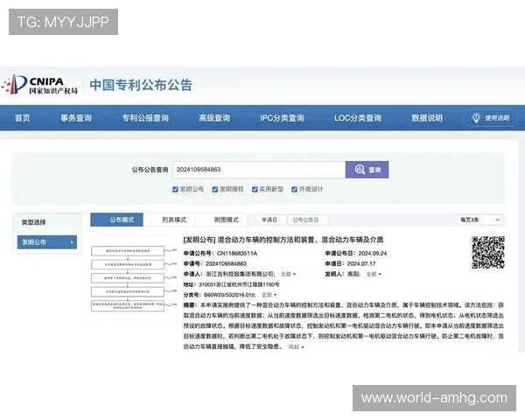Open the 专利公报查询 menu item

click(x=145, y=118)
